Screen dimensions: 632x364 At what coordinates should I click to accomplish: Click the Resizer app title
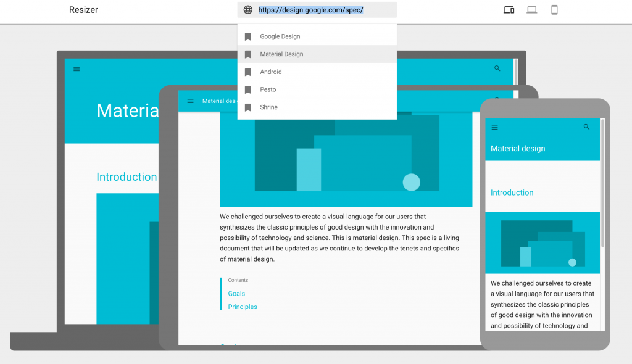tap(83, 10)
